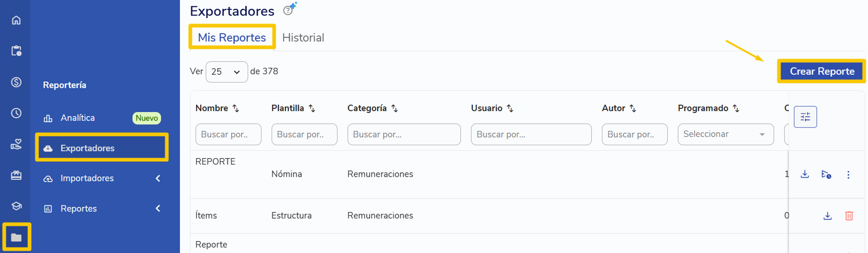Image resolution: width=868 pixels, height=253 pixels.
Task: Click the help question mark next to Exportadores
Action: [x=288, y=11]
